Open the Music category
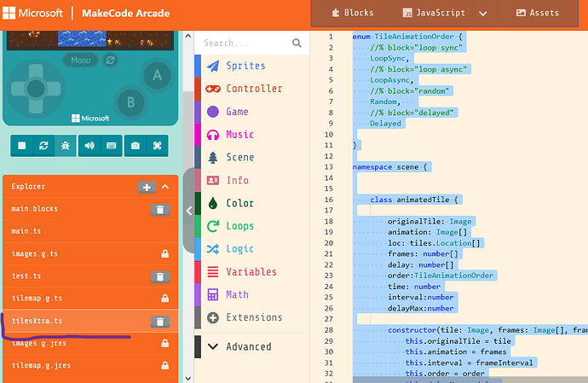The height and width of the screenshot is (383, 588). [x=251, y=135]
